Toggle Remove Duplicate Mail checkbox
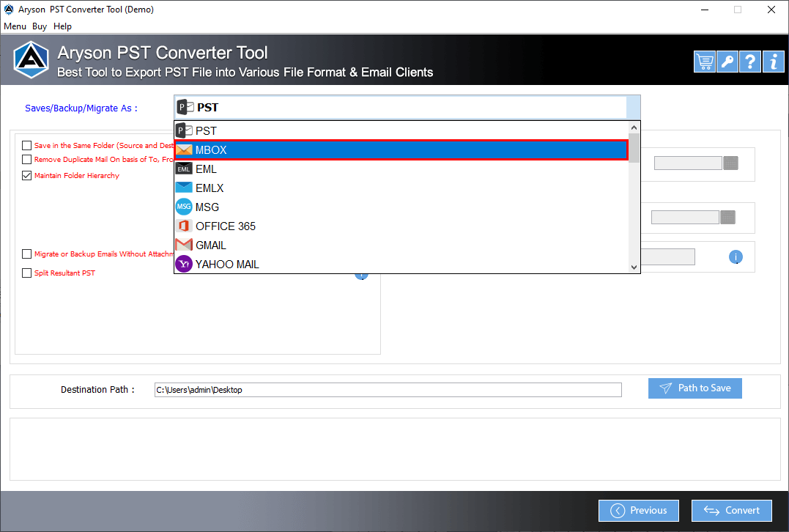Screen dimensions: 789x532 (x=26, y=160)
